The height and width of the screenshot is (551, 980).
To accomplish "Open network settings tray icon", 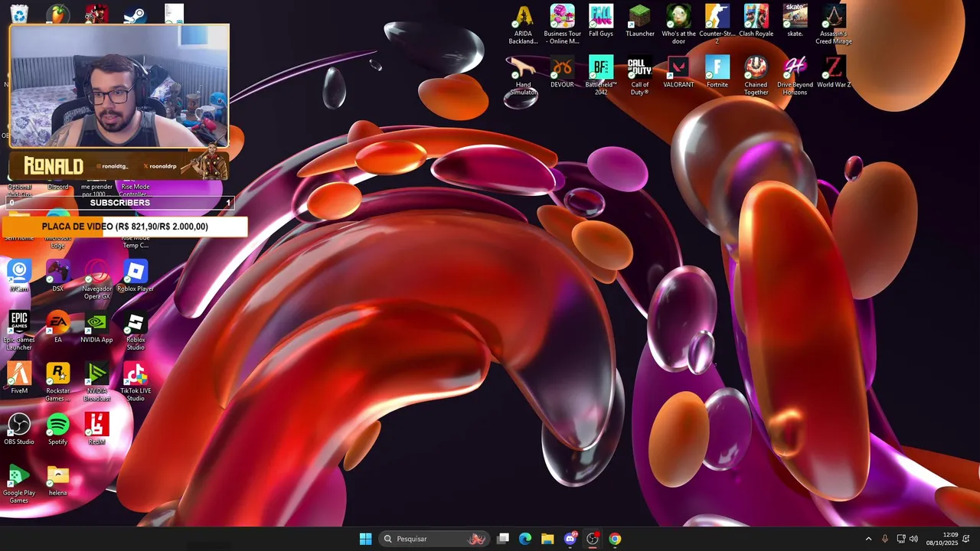I will tap(901, 539).
